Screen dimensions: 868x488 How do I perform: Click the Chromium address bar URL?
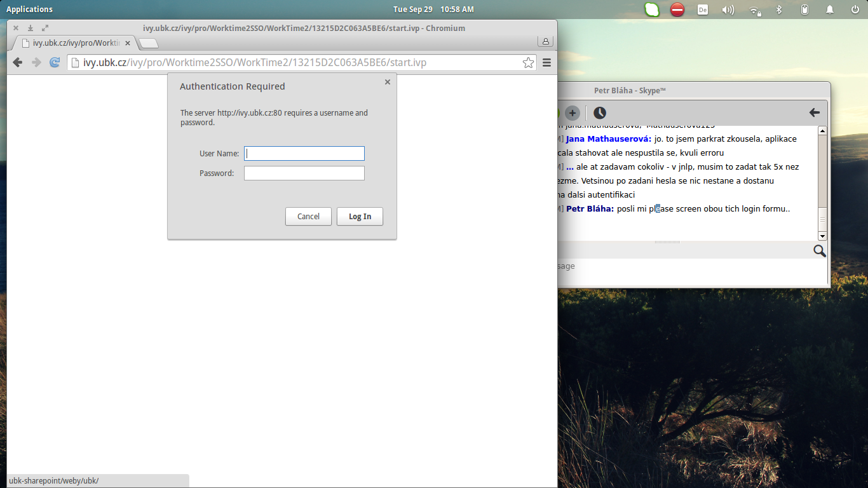pos(254,62)
